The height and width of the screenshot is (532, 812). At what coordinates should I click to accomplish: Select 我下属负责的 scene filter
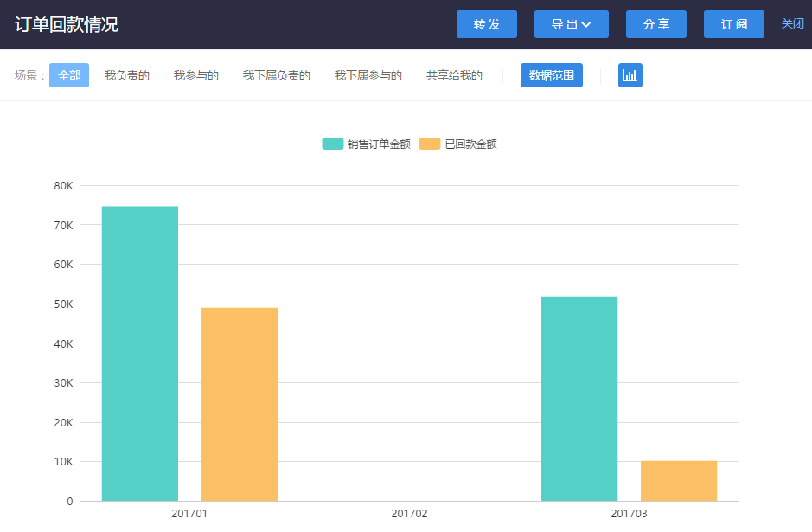pyautogui.click(x=276, y=75)
